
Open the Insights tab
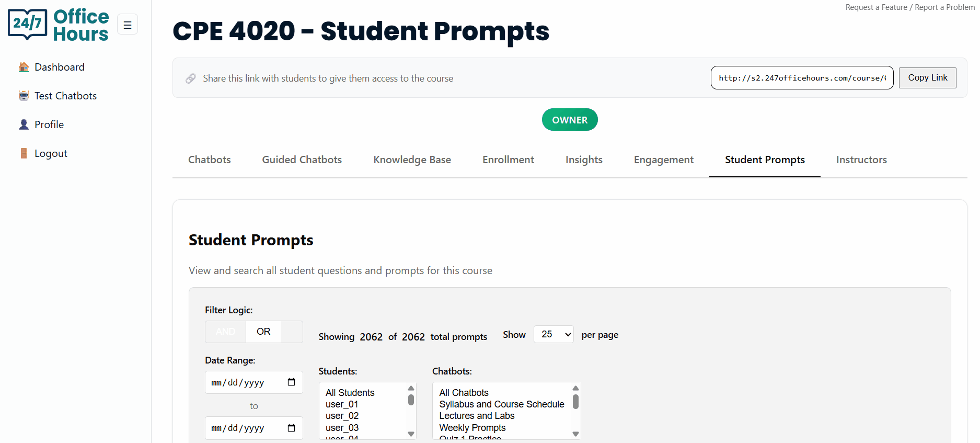pos(584,160)
